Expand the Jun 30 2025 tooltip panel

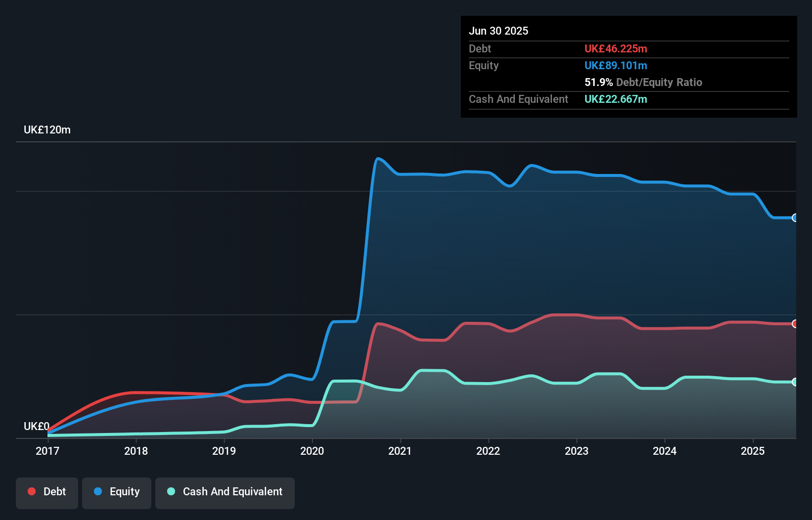coord(499,31)
